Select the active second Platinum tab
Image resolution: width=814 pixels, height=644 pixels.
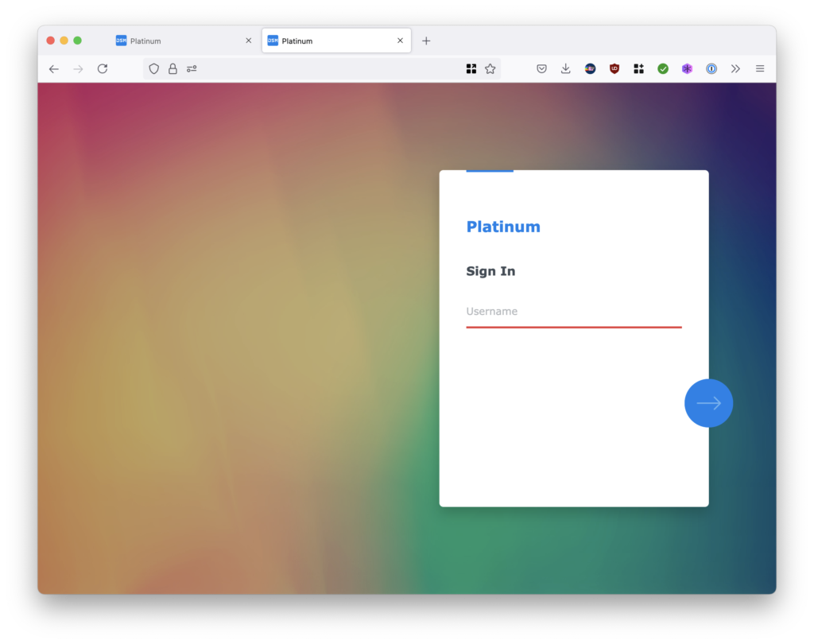tap(336, 41)
